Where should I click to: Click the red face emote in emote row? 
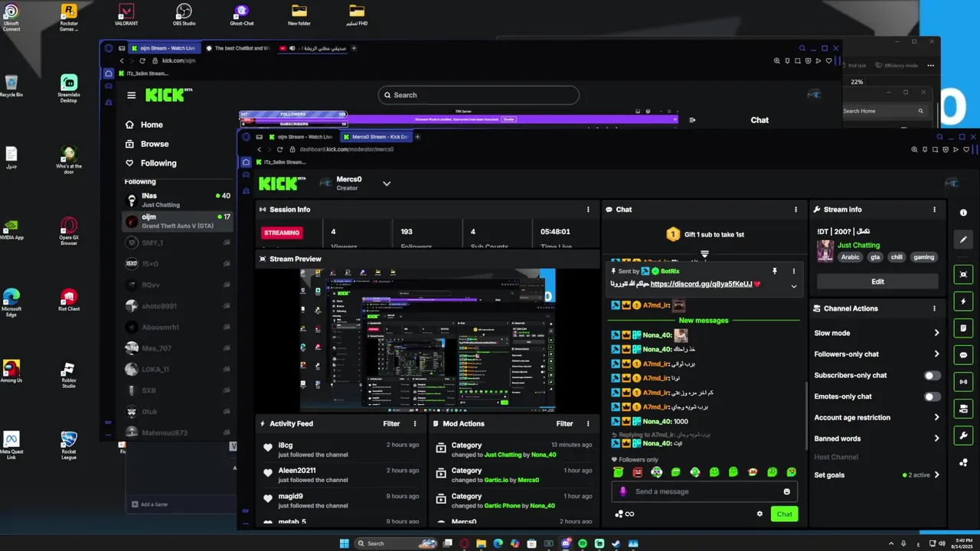[638, 472]
